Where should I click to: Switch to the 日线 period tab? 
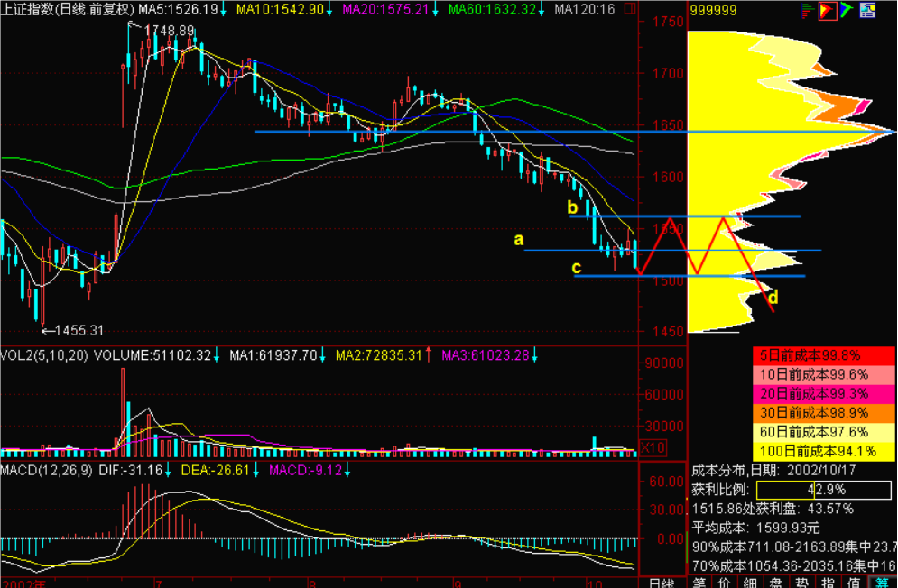coord(662,583)
